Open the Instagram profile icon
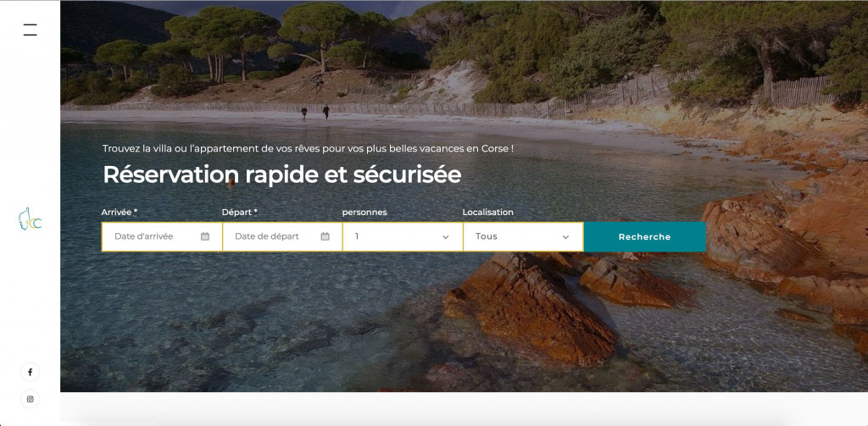Viewport: 868px width, 426px height. pos(30,399)
